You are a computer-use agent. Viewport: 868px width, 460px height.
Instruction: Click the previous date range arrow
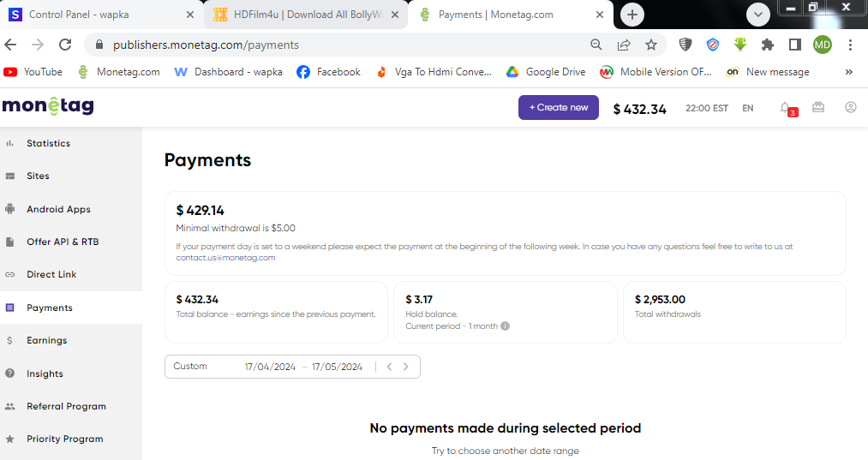(390, 367)
